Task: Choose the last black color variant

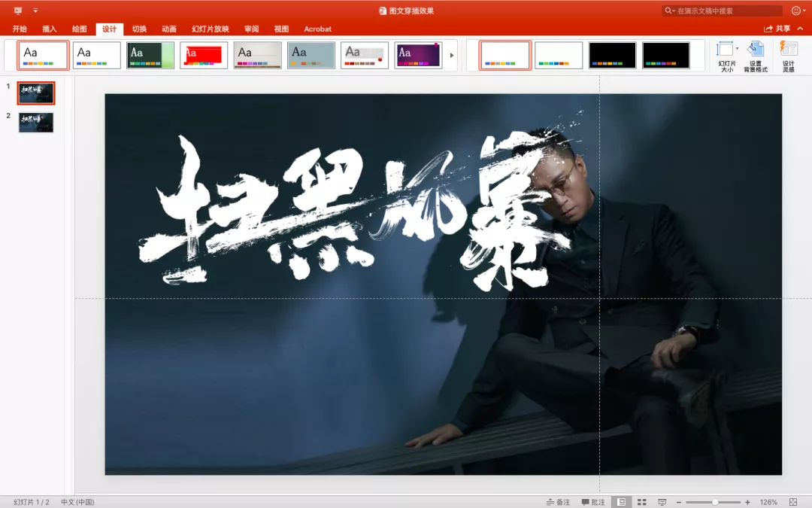Action: click(666, 55)
